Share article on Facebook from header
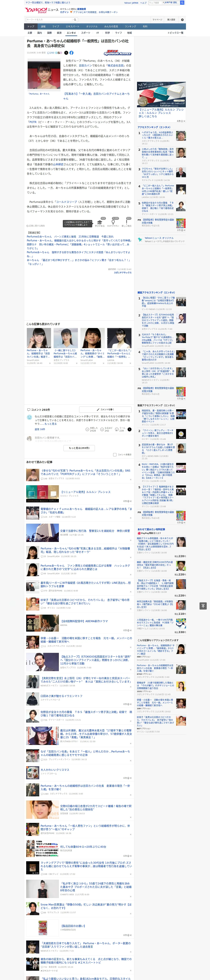The image size is (210, 980). 71,53
